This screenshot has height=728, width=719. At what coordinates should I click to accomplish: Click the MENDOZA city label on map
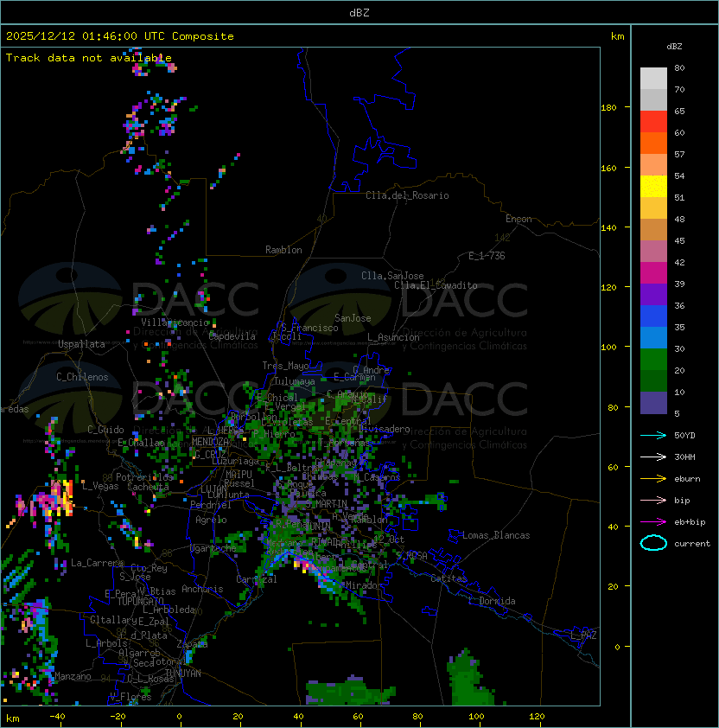point(210,441)
